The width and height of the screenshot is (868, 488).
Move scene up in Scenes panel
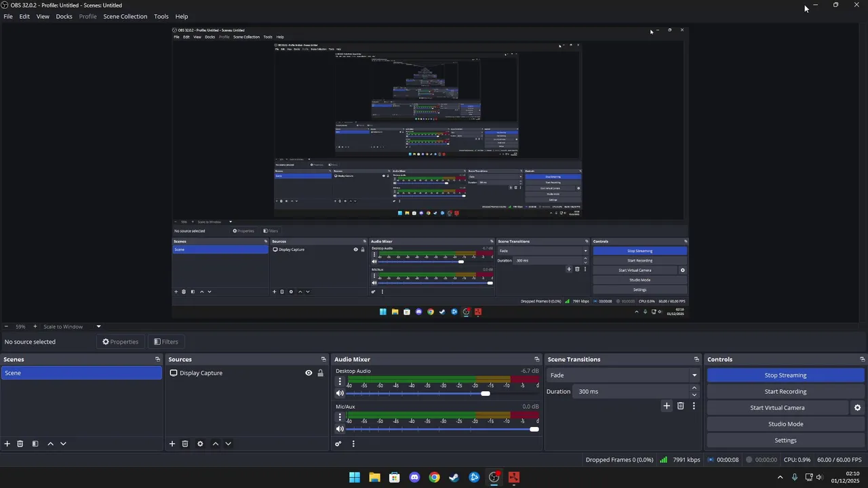pos(50,444)
